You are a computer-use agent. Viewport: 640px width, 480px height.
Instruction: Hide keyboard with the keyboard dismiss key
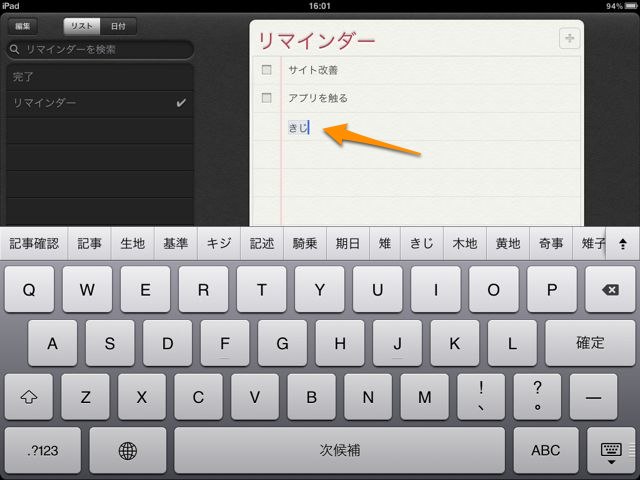pyautogui.click(x=611, y=451)
